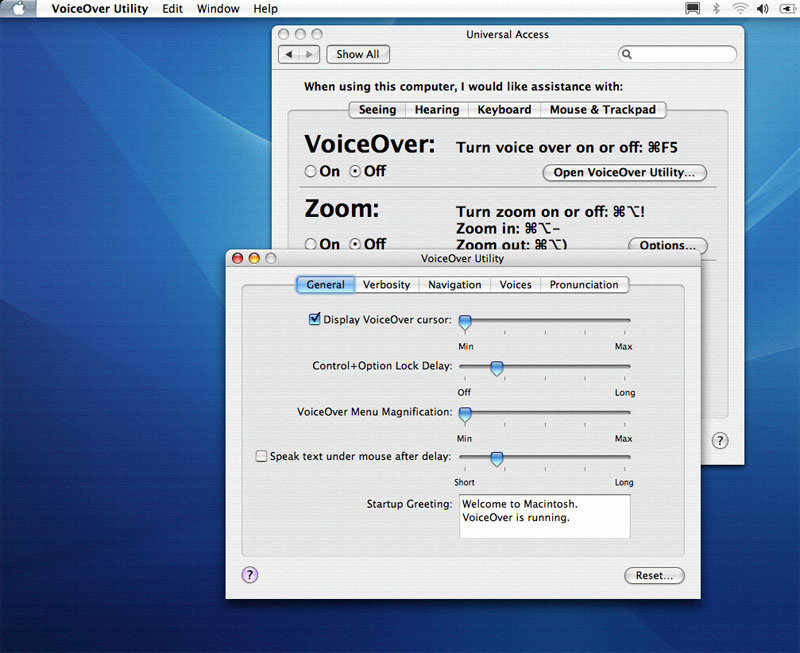
Task: Click the 'Turn zoom on or off' text
Action: coord(551,211)
